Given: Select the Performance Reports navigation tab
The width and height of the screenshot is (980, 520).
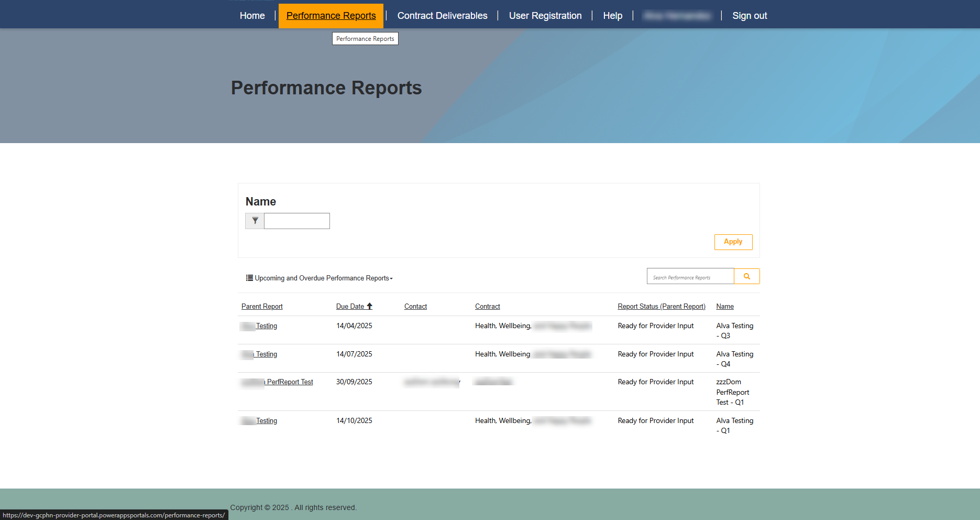Looking at the screenshot, I should tap(331, 15).
